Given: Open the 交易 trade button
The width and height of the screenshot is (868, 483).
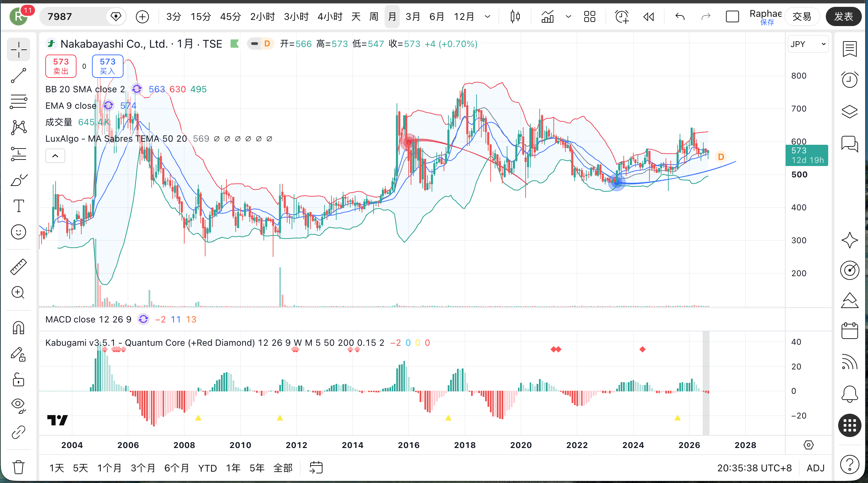Looking at the screenshot, I should coord(802,16).
